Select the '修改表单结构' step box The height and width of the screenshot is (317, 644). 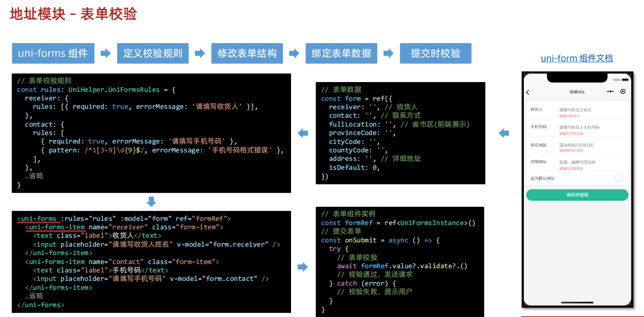click(x=247, y=53)
